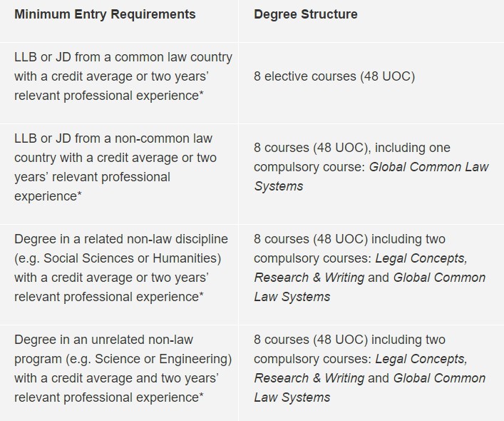
Task: Click the Minimum Entry Requirements column header
Action: coord(104,14)
